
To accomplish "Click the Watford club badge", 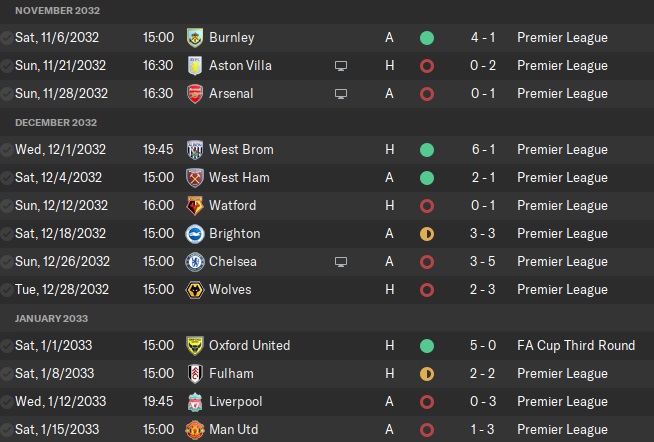I will pos(194,206).
